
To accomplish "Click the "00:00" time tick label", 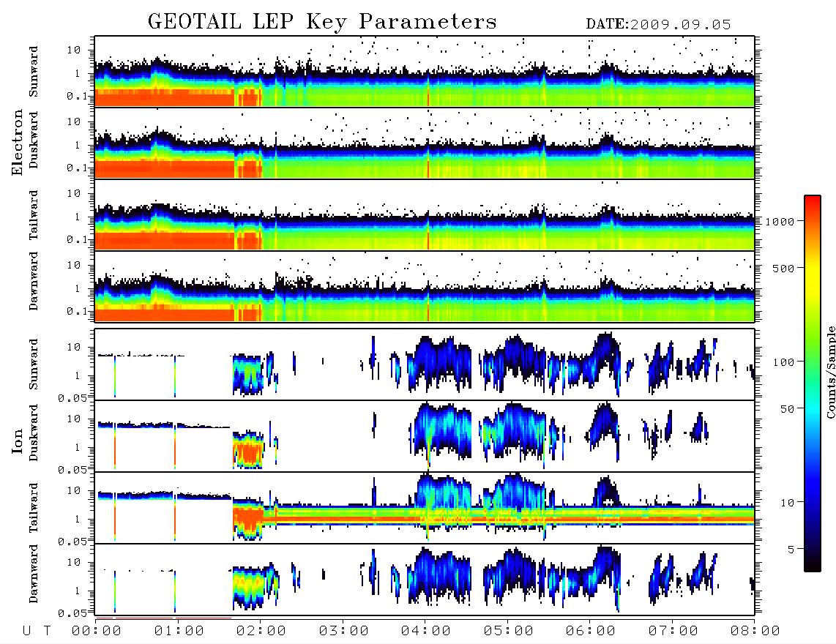I will 97,631.
